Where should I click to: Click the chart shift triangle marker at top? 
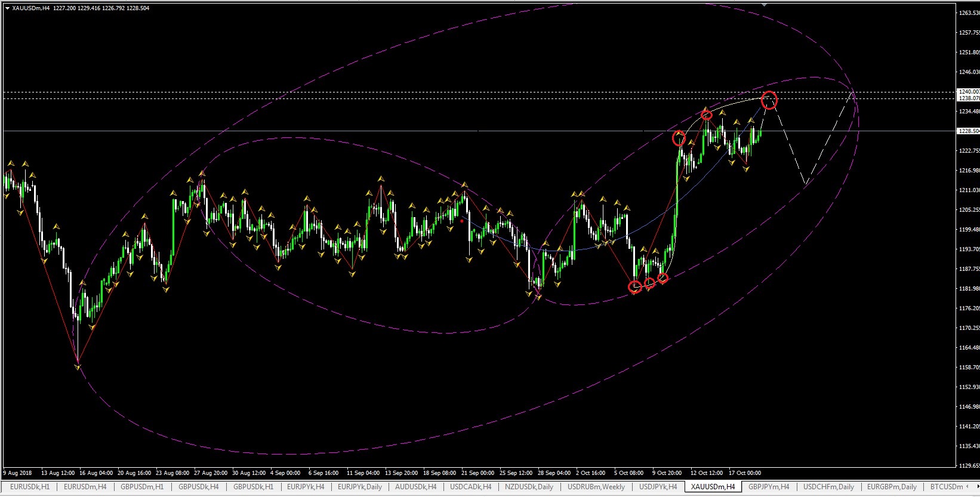764,5
